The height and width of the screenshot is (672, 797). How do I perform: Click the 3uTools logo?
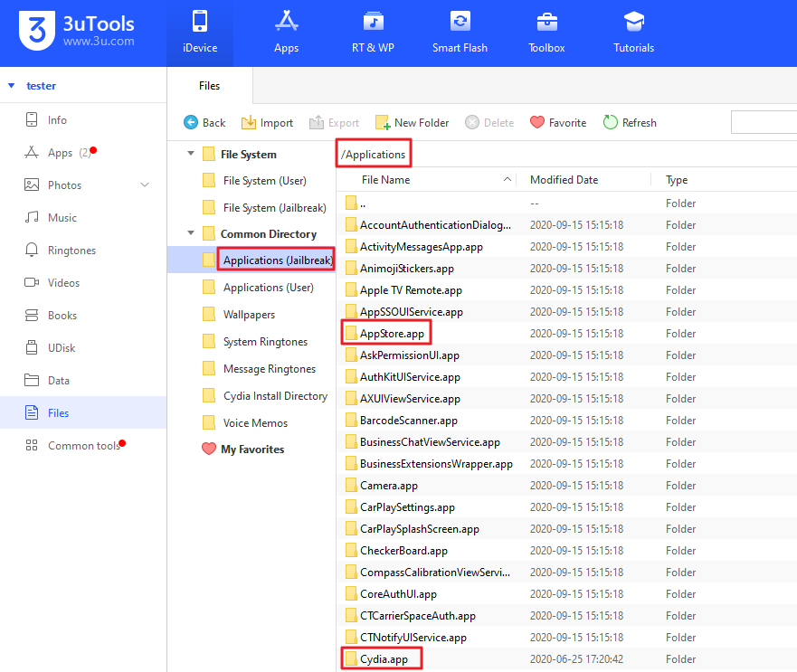77,31
